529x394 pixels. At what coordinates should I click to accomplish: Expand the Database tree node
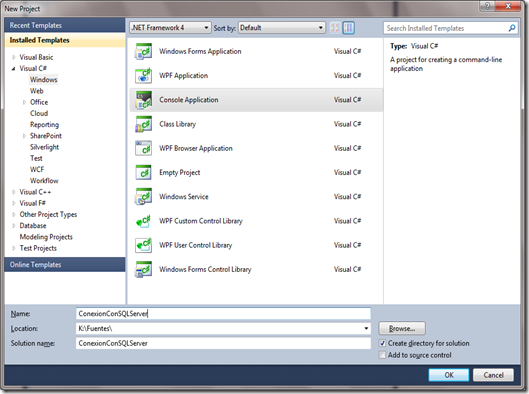[14, 226]
